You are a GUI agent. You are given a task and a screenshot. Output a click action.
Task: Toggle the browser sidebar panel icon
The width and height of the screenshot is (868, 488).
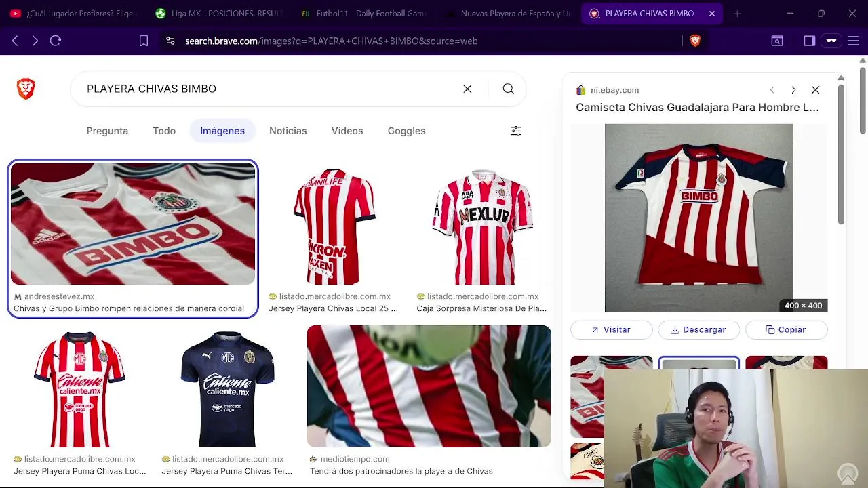tap(809, 41)
